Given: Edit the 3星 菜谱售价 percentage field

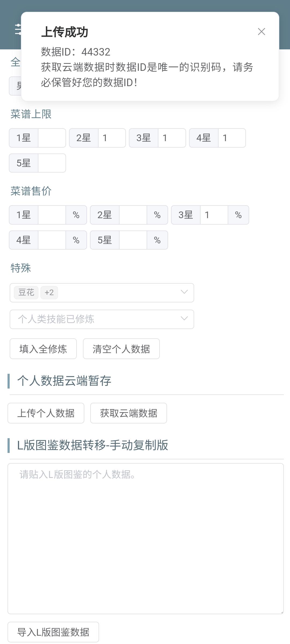Looking at the screenshot, I should (214, 215).
